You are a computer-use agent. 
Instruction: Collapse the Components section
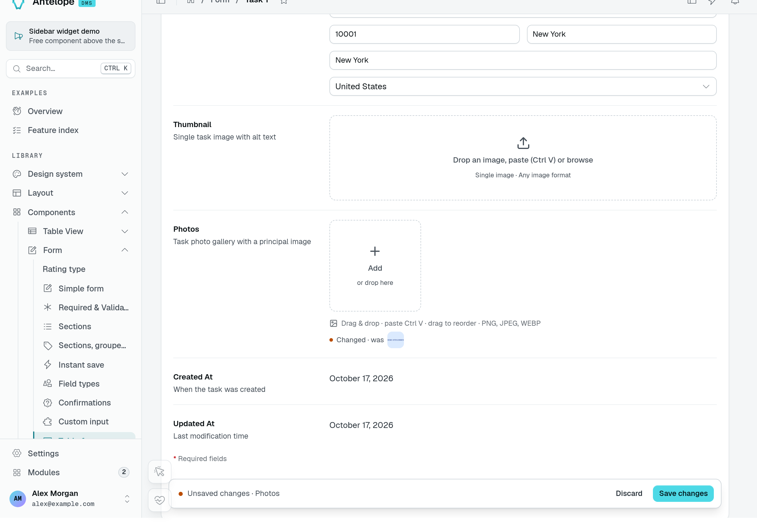(x=70, y=212)
